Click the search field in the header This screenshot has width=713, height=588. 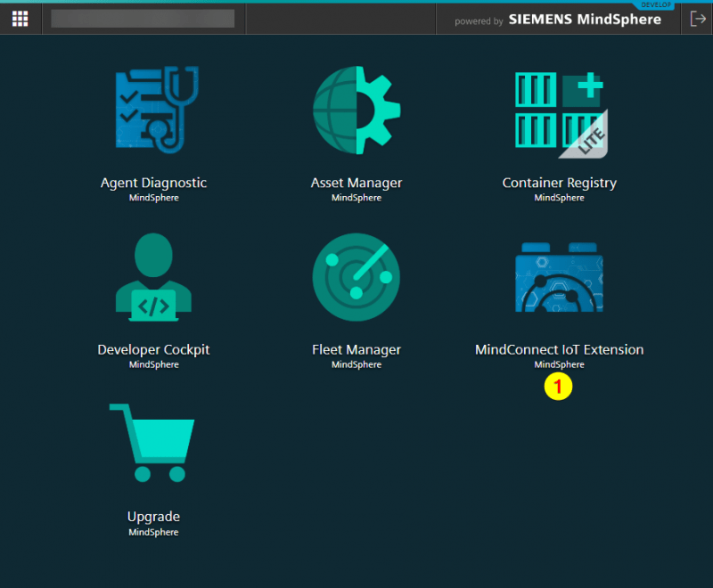[x=141, y=18]
